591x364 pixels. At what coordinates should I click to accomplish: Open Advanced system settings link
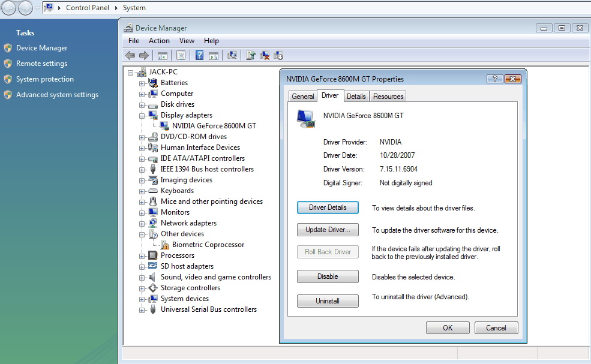point(57,95)
